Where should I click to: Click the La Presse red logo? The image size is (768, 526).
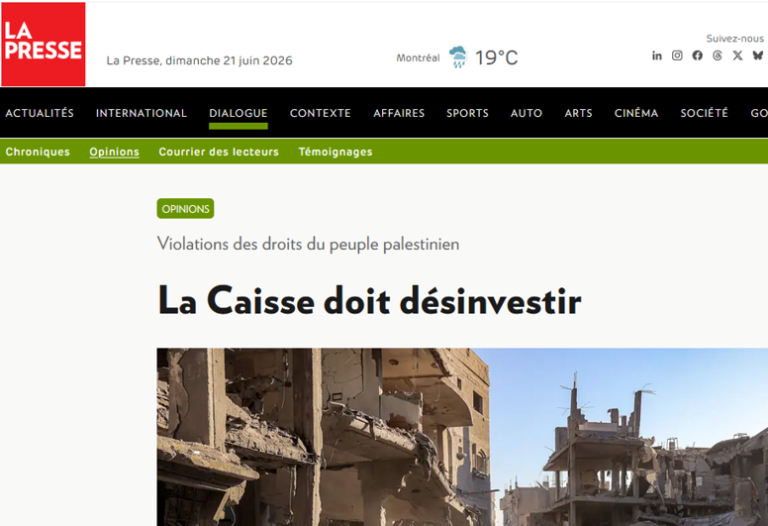pos(43,44)
